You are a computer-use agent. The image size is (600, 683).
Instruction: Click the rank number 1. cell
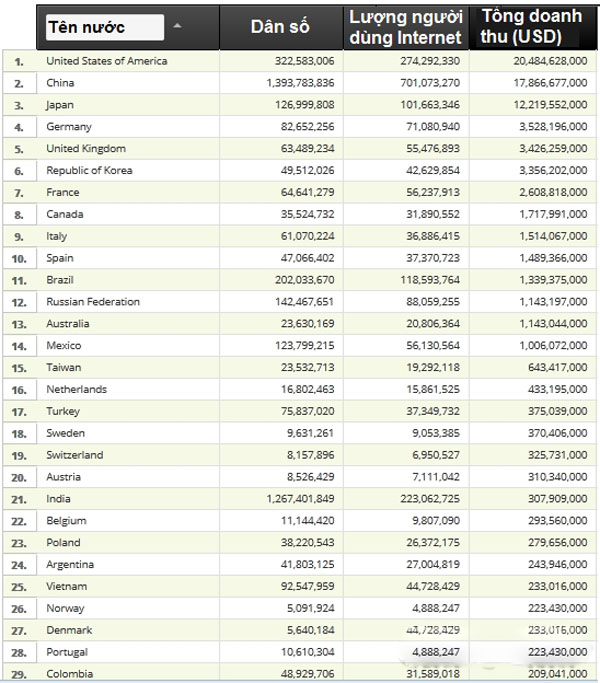pos(19,61)
